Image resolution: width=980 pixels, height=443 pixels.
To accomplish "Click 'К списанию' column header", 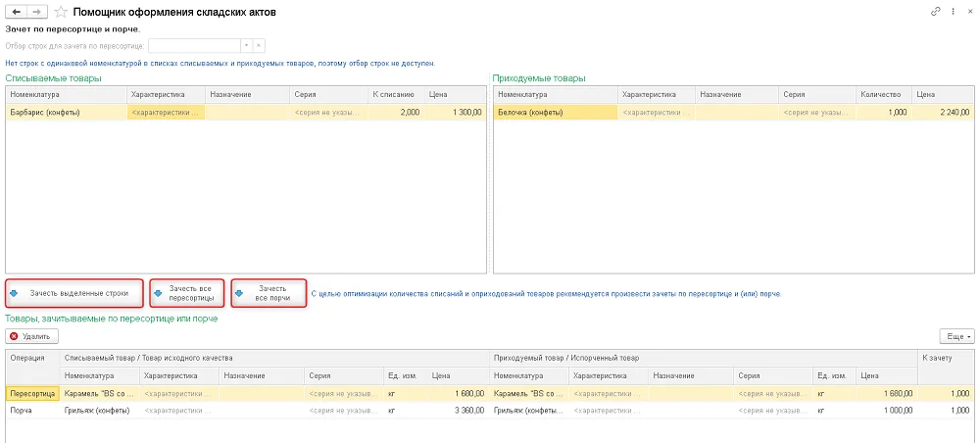I will coord(396,94).
